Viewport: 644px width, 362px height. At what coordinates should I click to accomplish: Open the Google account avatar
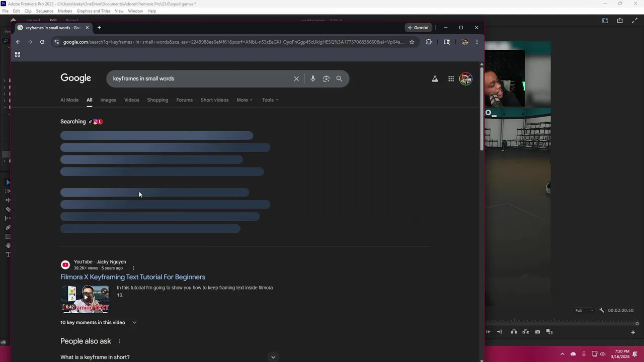(466, 78)
